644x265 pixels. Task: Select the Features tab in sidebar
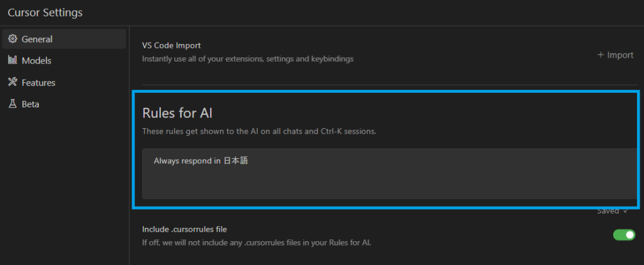[x=64, y=82]
